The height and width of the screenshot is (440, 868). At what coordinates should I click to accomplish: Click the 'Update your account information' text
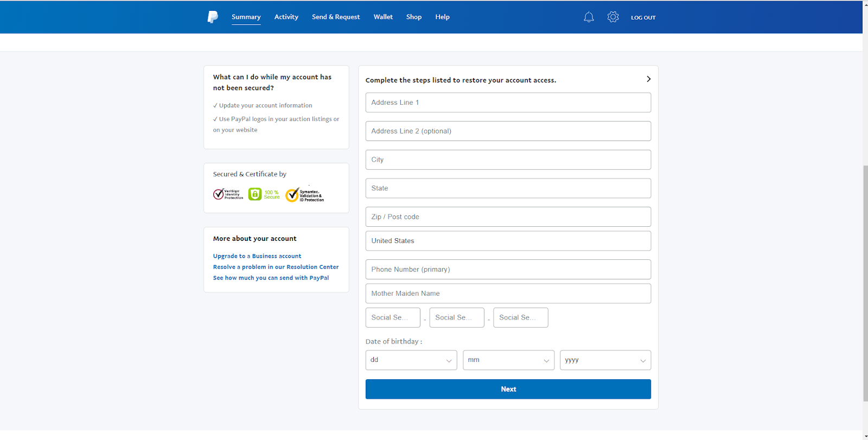266,106
